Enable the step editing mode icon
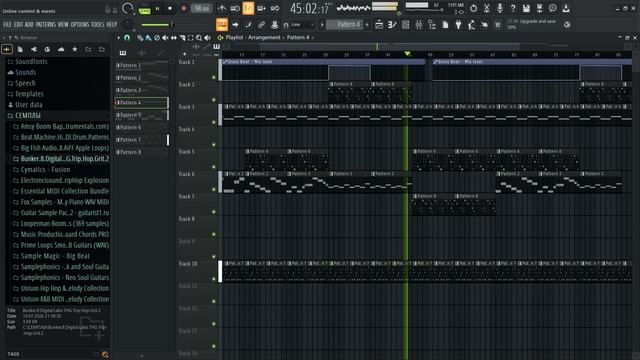640x360 pixels. pos(248,25)
